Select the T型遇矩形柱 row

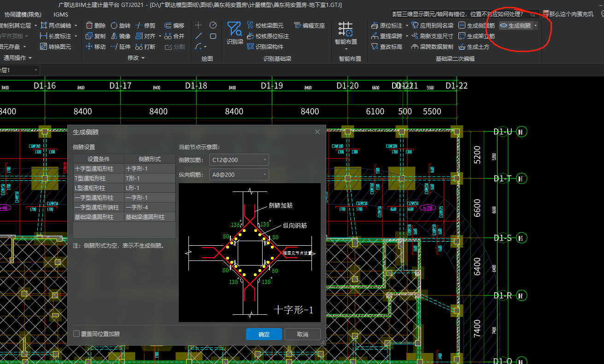point(124,179)
